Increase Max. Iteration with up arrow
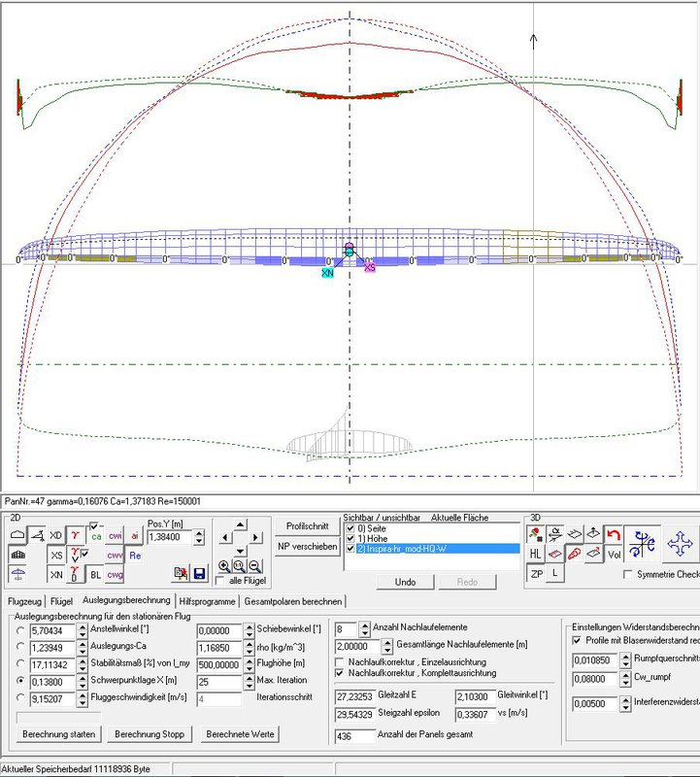Image resolution: width=700 pixels, height=777 pixels. (250, 678)
